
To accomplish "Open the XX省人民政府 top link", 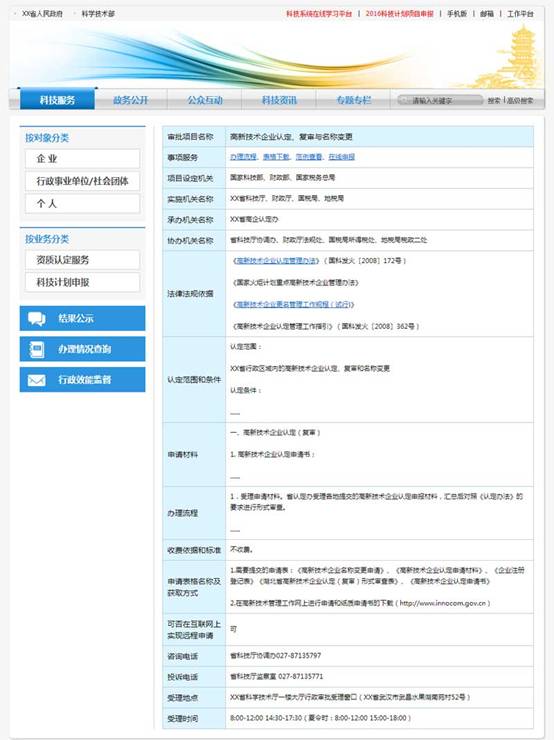I will [x=42, y=14].
